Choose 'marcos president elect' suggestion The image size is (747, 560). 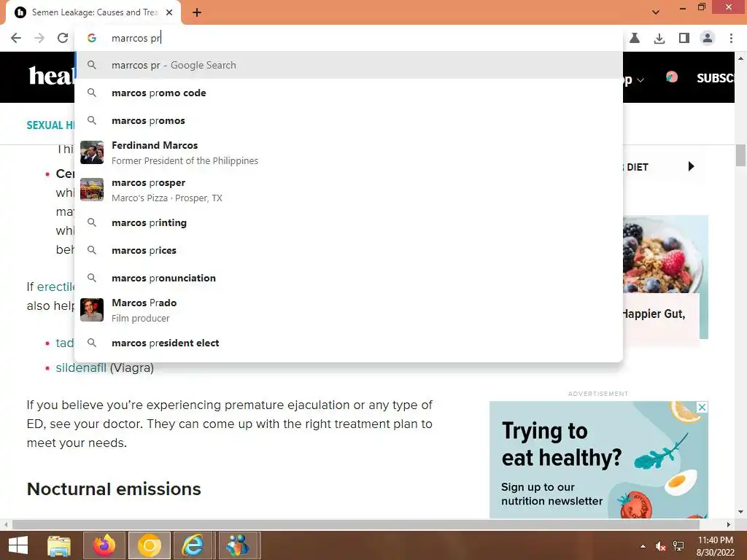[x=349, y=343]
